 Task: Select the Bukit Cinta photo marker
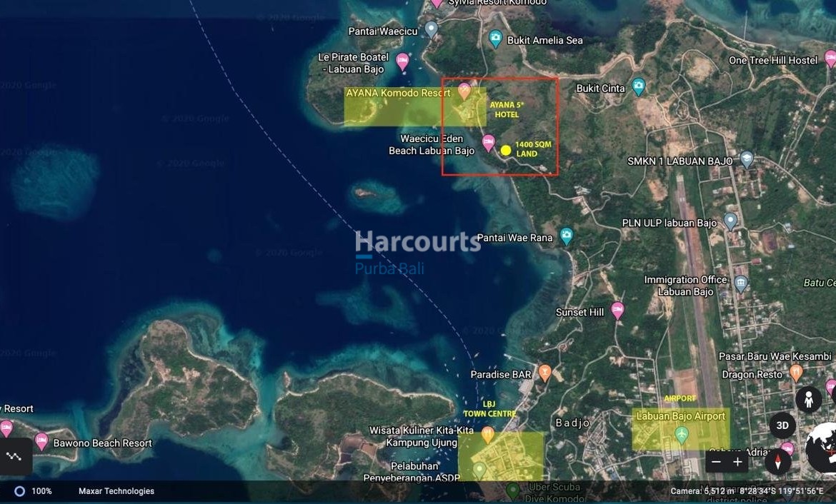(x=638, y=87)
